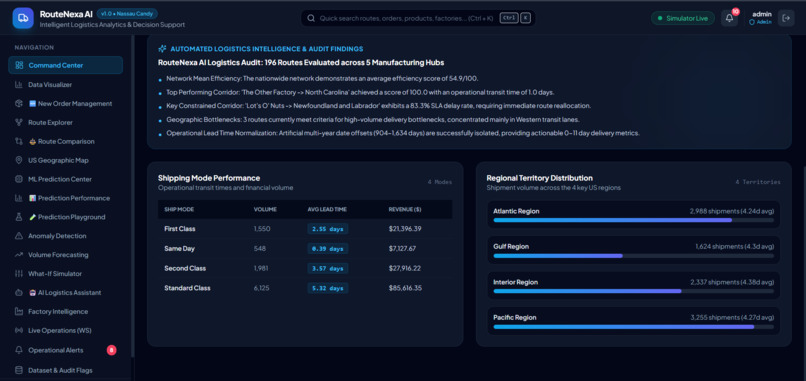Screen dimensions: 806x381
Task: Click the Route Explorer branch icon
Action: tap(19, 122)
